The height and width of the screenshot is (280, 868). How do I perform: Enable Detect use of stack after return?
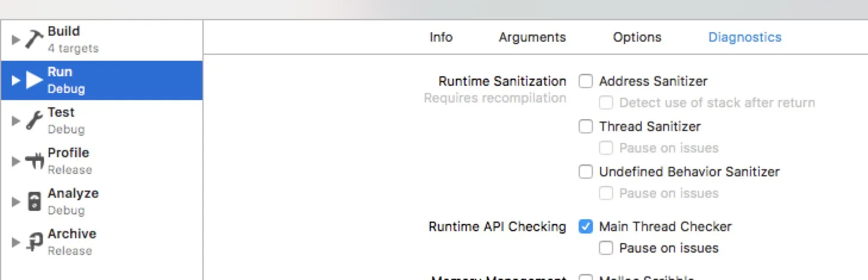pos(606,102)
